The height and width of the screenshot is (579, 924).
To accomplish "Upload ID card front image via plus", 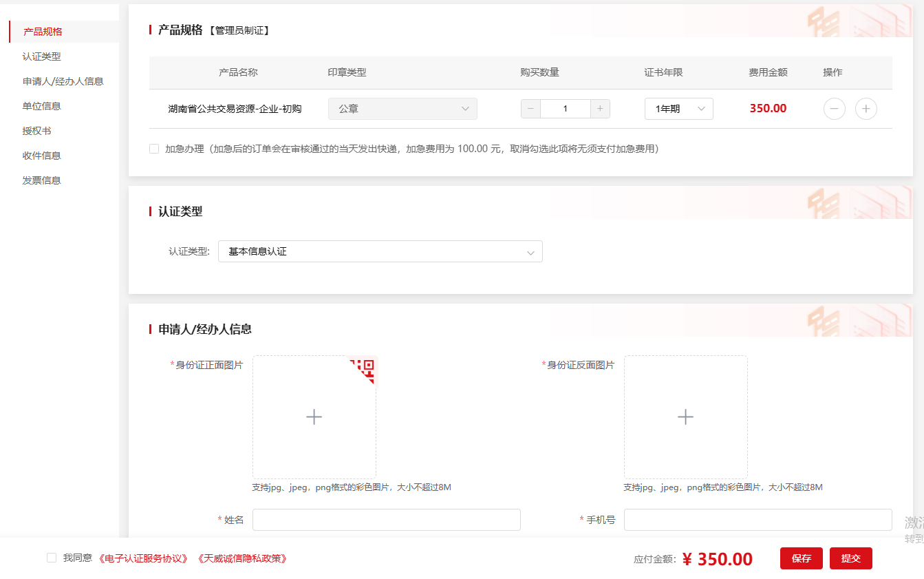I will pyautogui.click(x=314, y=417).
